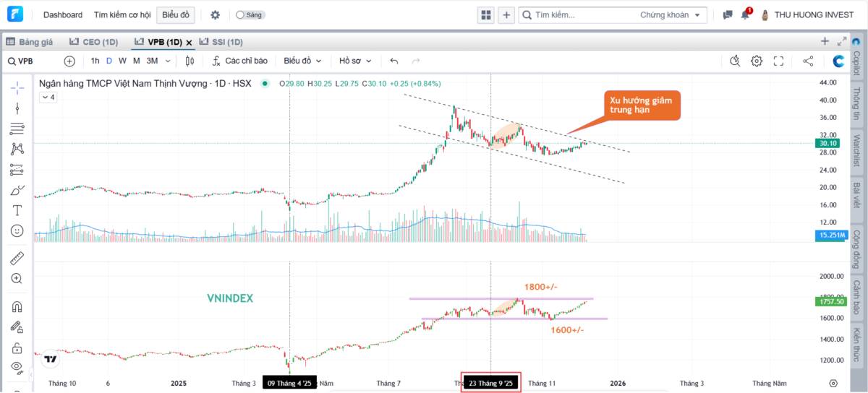Switch to the SSI (1D) tab
This screenshot has height=393, width=868.
coord(221,42)
